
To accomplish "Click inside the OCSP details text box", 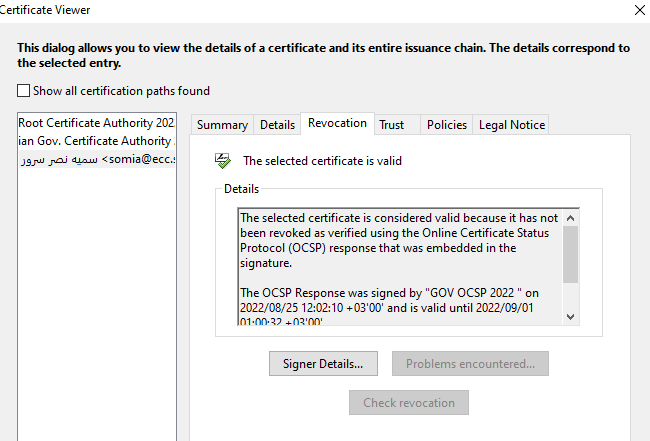I will tap(400, 266).
